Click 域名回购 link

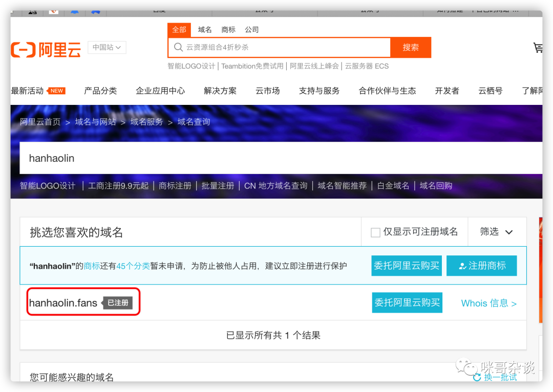tap(436, 186)
